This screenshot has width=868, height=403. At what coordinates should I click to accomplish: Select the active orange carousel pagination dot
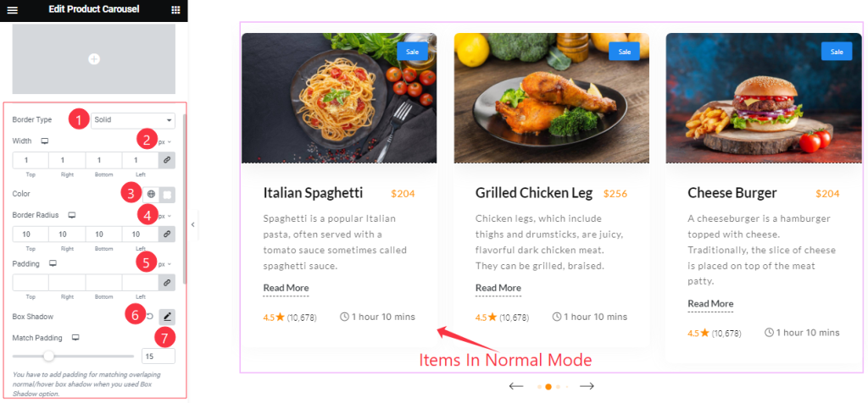(548, 387)
